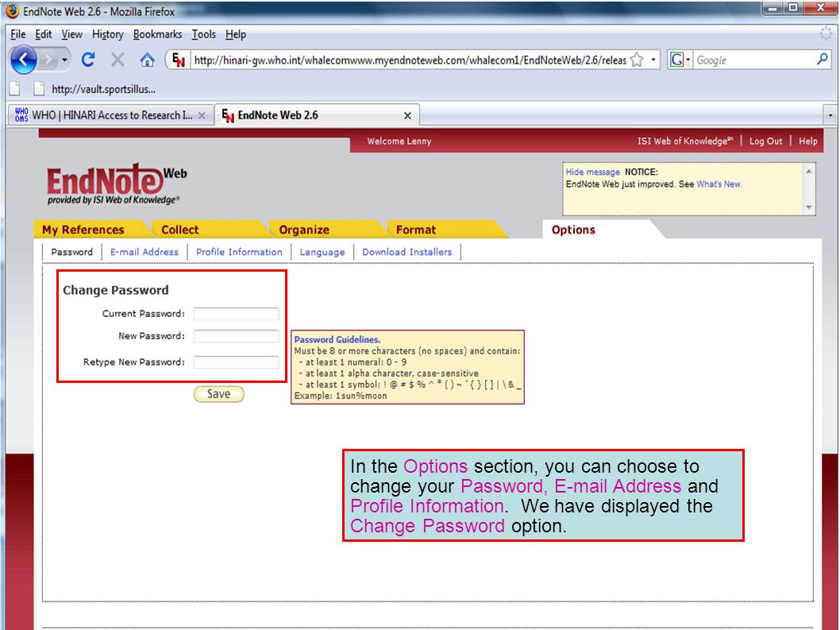Click the search magnifier icon
Screen dimensions: 840x630
[823, 60]
